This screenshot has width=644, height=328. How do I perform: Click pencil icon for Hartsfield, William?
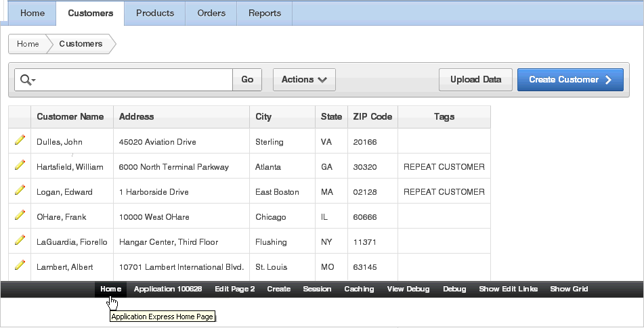click(x=20, y=165)
